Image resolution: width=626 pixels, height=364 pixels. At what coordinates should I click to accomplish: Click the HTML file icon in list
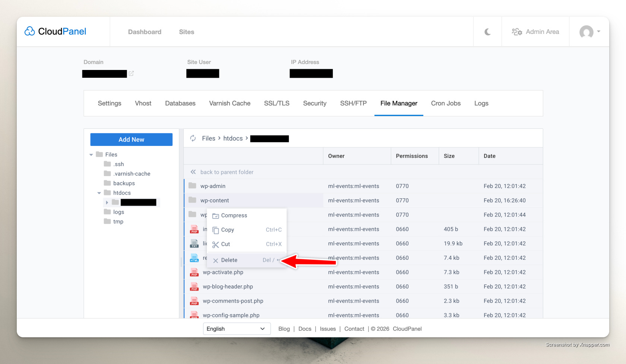pos(194,258)
